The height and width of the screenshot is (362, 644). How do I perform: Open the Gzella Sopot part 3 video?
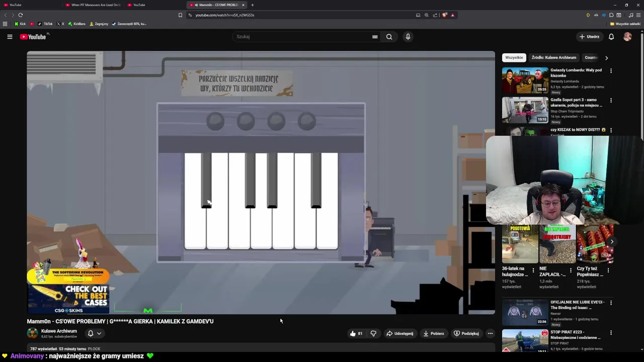(525, 110)
